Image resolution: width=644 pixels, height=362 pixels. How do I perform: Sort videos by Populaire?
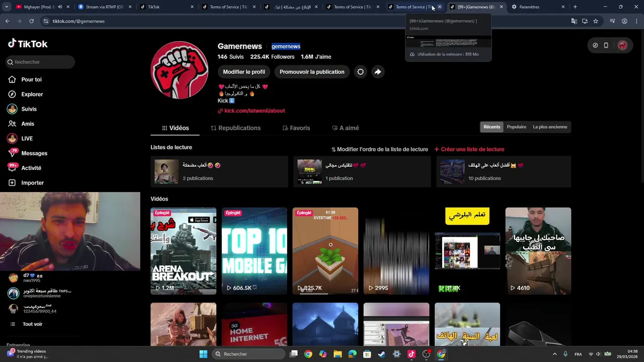point(516,127)
